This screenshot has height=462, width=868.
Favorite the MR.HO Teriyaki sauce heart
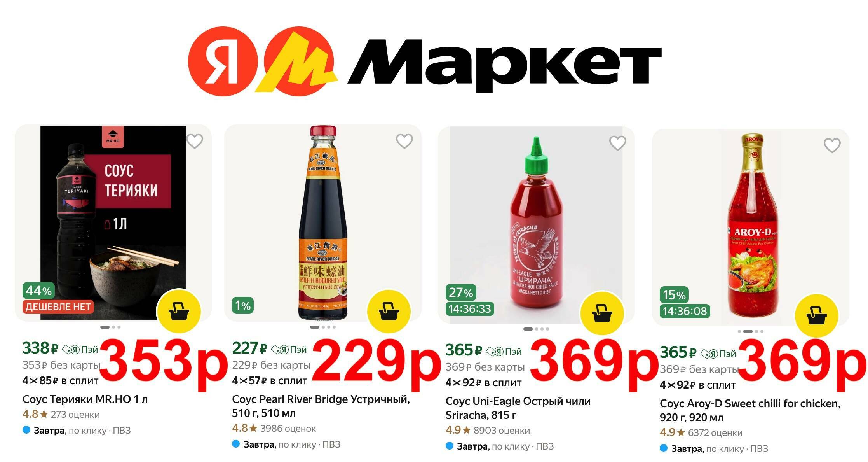click(x=195, y=141)
